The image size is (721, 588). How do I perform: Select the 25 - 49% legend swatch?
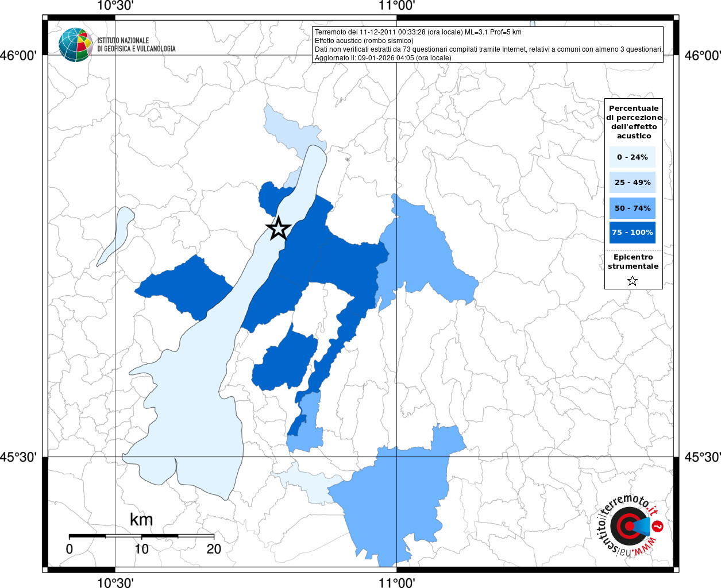[633, 183]
